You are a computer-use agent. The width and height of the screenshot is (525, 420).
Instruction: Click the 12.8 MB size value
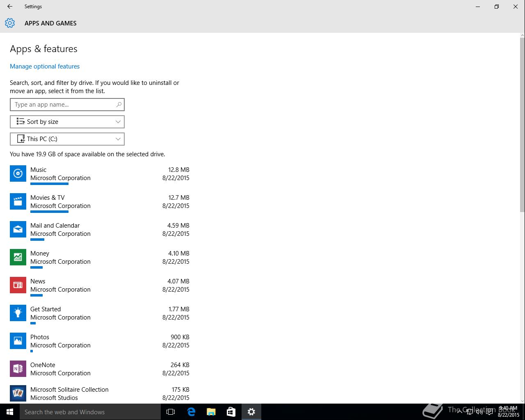pos(179,170)
